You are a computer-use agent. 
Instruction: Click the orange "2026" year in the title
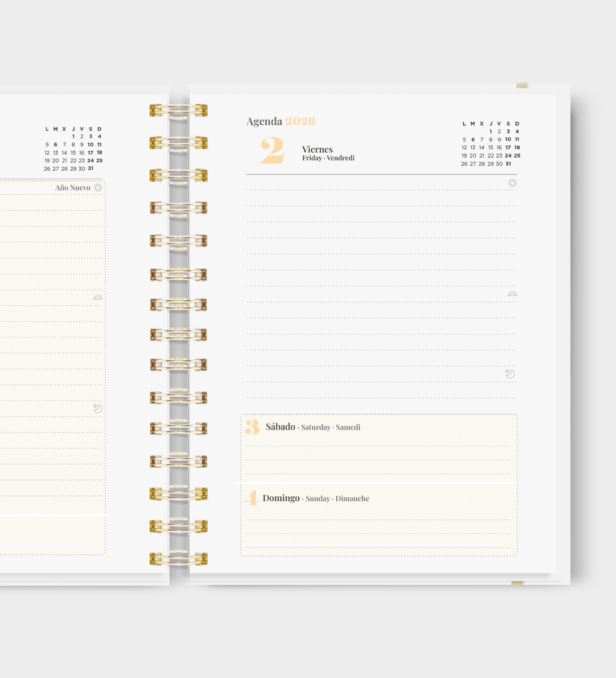pyautogui.click(x=300, y=121)
